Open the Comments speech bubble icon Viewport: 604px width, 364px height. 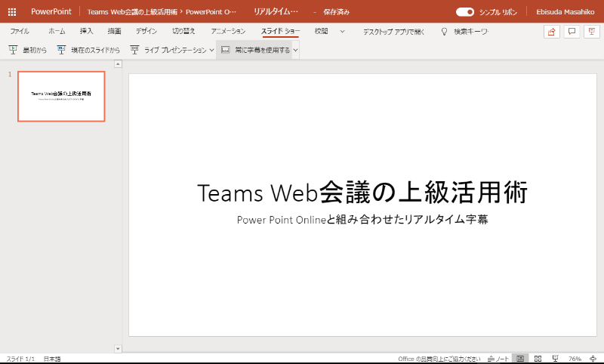572,32
